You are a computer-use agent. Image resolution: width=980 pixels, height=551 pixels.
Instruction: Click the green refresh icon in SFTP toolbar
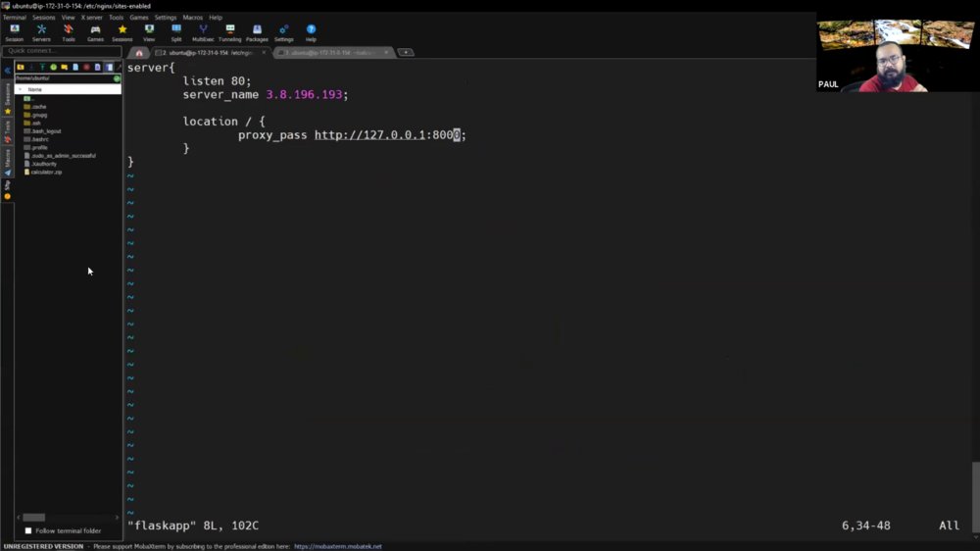click(53, 67)
